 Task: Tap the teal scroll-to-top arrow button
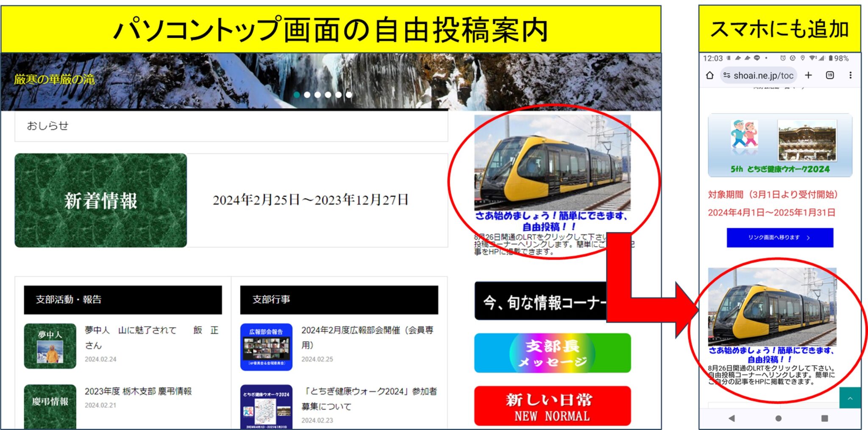[x=850, y=398]
